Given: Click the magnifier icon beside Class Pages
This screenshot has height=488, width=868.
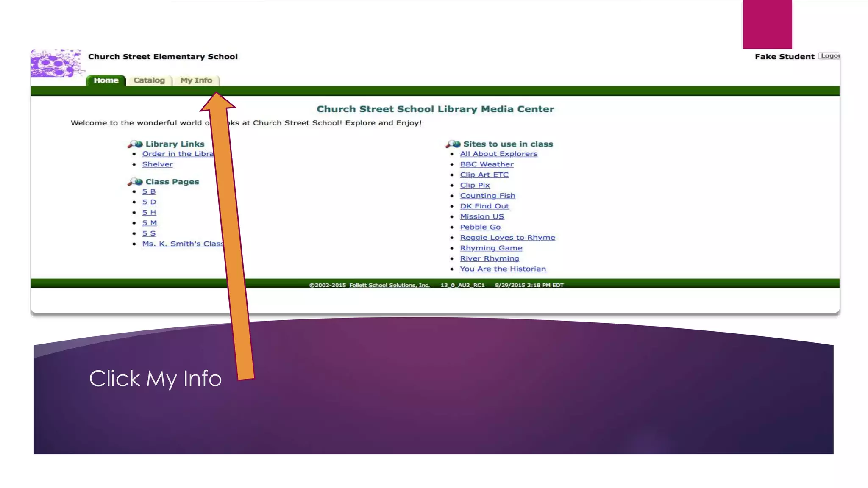Looking at the screenshot, I should 135,182.
